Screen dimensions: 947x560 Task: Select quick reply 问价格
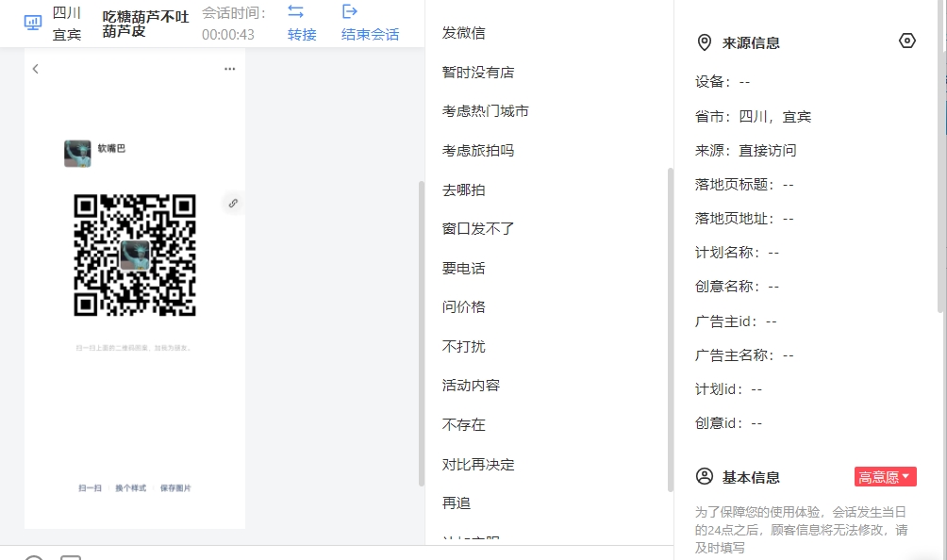coord(464,306)
